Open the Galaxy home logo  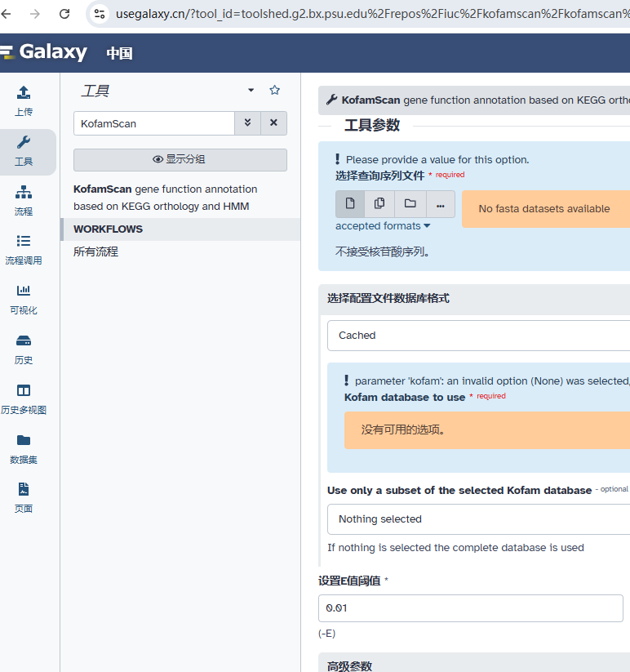click(x=44, y=52)
